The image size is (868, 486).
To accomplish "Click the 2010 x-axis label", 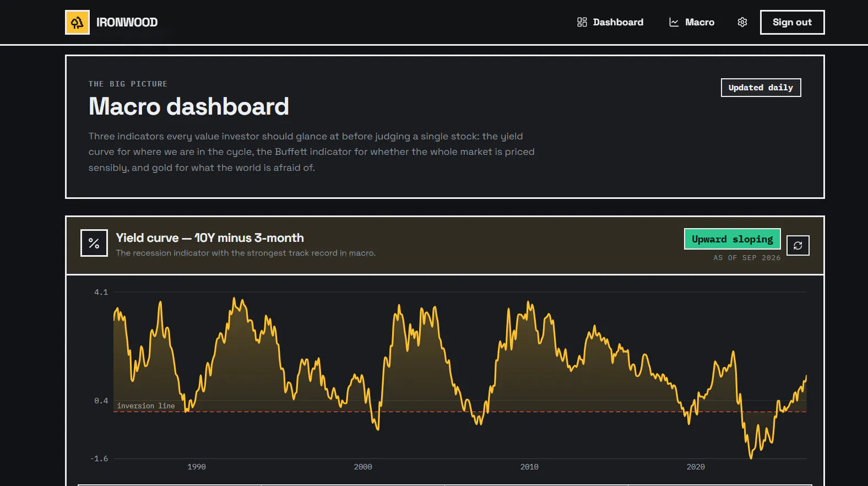I will tap(529, 467).
